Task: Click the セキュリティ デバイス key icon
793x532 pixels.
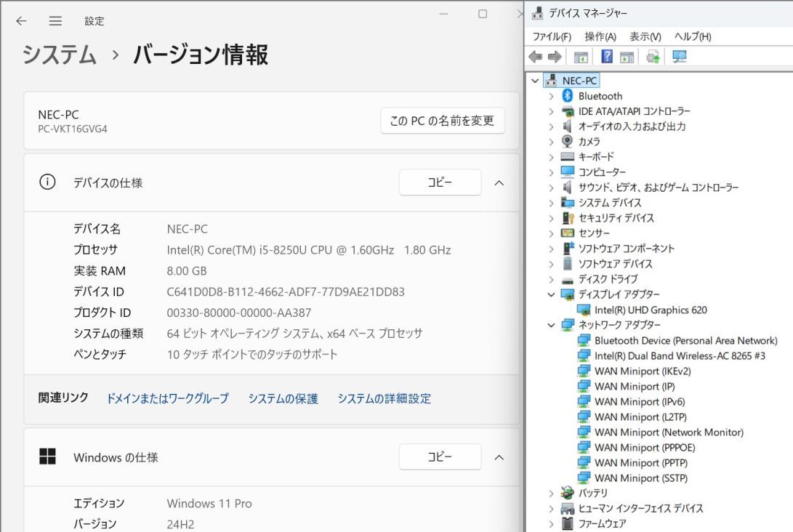Action: [568, 217]
